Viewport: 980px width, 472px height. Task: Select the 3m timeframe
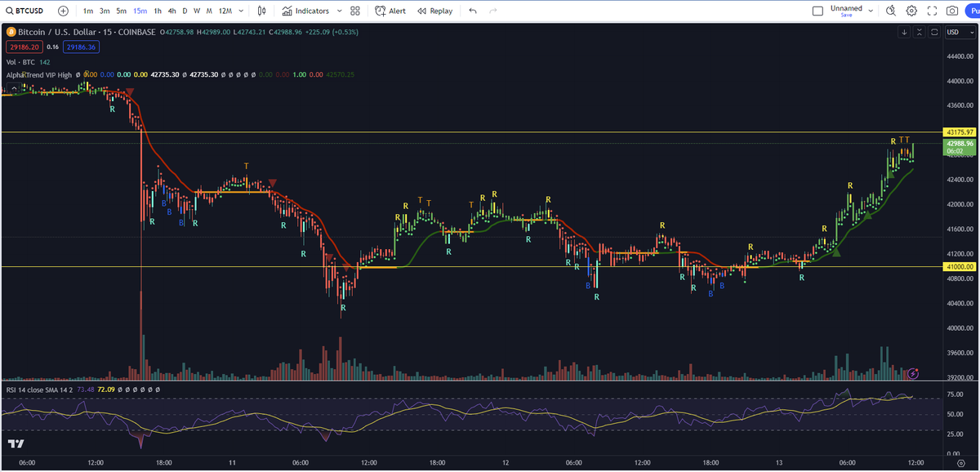coord(105,11)
